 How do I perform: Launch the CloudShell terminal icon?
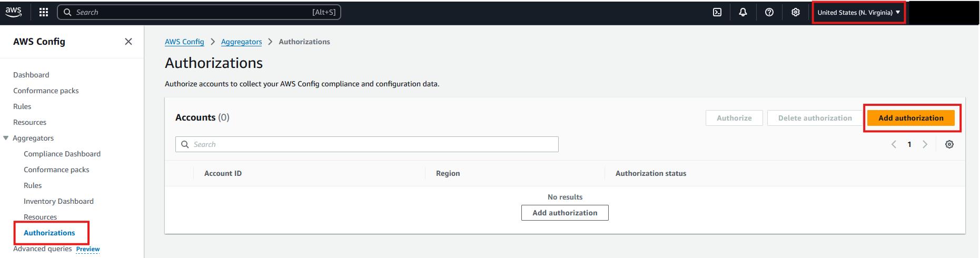(717, 12)
